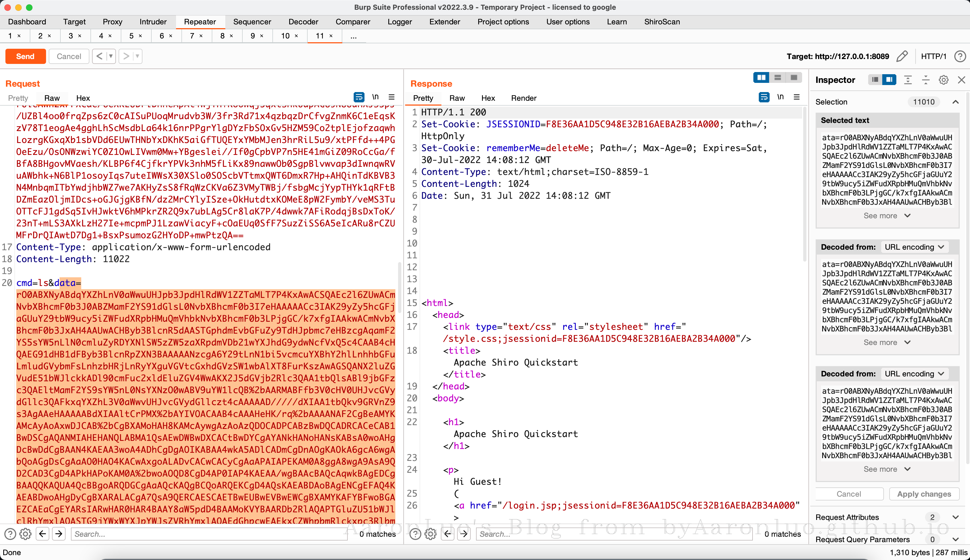This screenshot has width=970, height=560.
Task: Select top-bottom split layout icon
Action: (777, 78)
